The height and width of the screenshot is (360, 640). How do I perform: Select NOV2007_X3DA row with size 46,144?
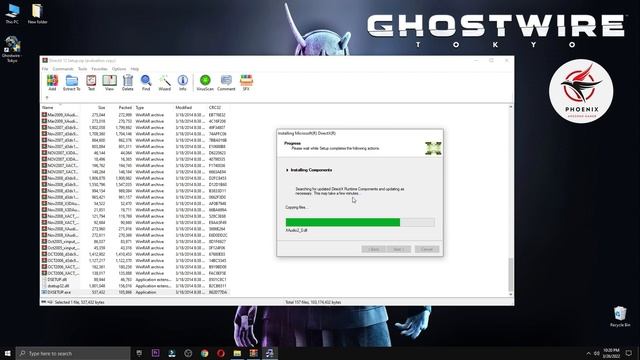coord(135,153)
